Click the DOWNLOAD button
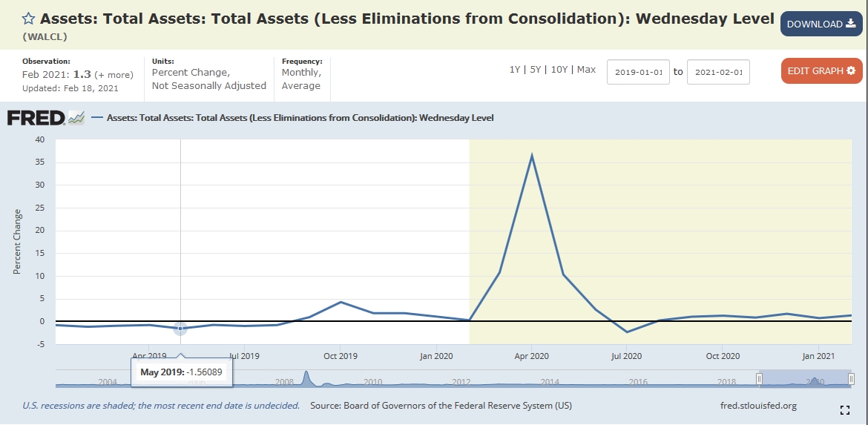 tap(821, 24)
